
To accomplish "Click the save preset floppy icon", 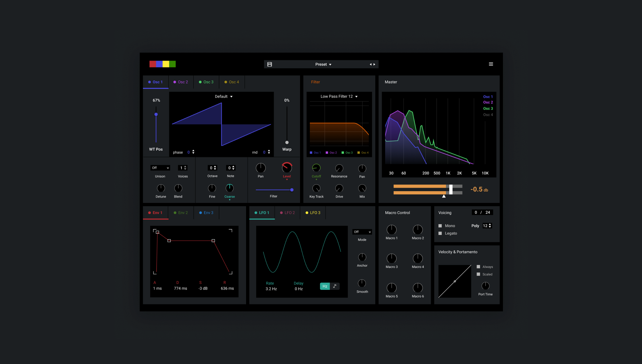I will pyautogui.click(x=270, y=64).
